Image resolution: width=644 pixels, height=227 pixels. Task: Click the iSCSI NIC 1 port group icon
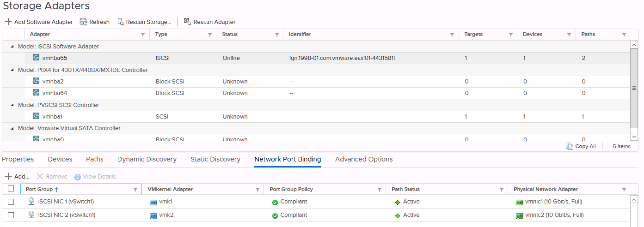31,202
